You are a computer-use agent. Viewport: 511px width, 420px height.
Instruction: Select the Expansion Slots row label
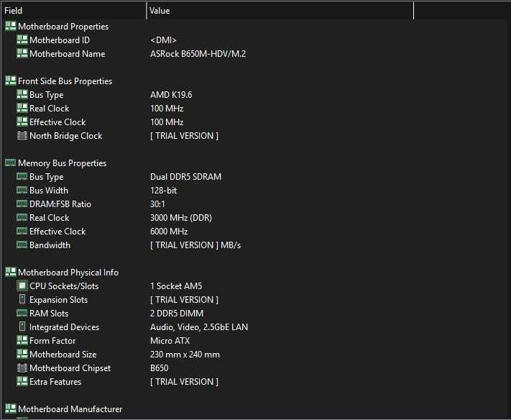pyautogui.click(x=58, y=300)
